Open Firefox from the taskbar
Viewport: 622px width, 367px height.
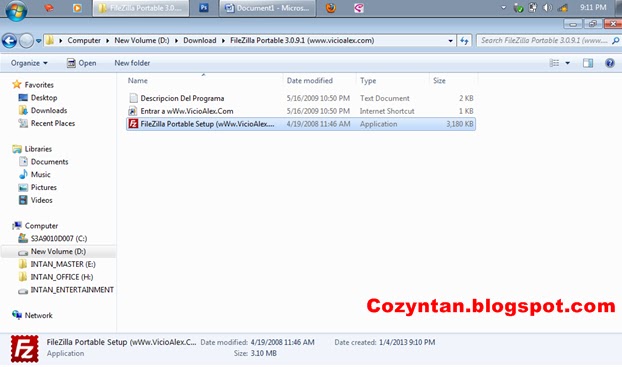(x=330, y=8)
